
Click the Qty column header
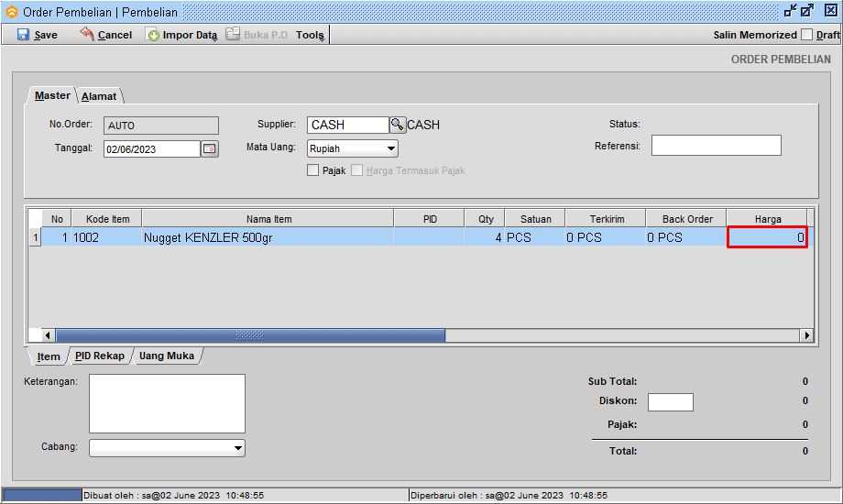point(486,219)
